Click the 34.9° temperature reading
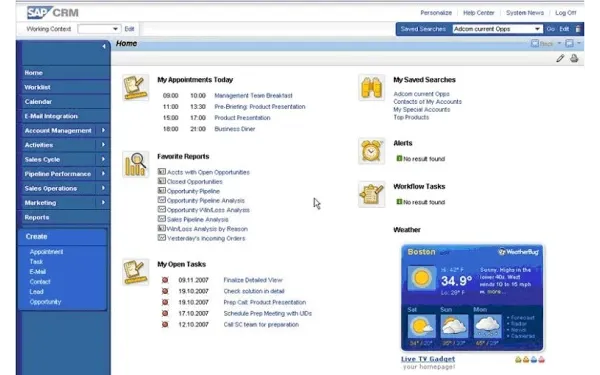Screen dimensions: 600x375 457,281
